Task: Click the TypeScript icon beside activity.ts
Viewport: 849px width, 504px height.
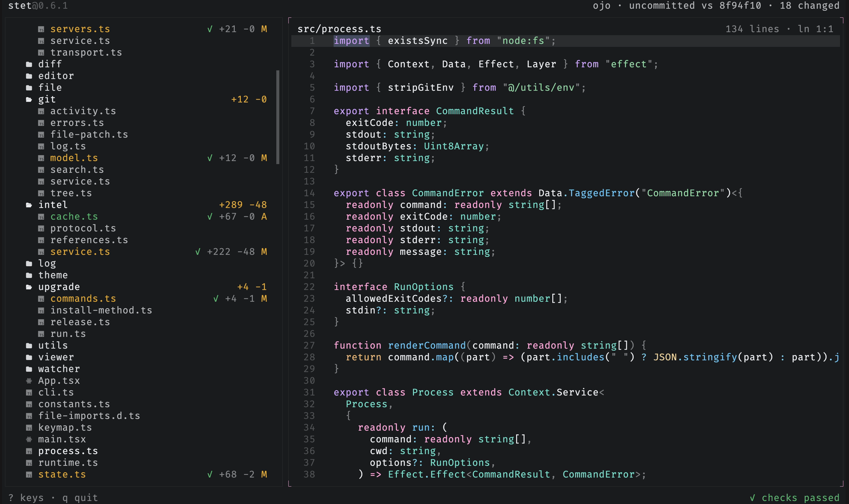Action: click(41, 111)
